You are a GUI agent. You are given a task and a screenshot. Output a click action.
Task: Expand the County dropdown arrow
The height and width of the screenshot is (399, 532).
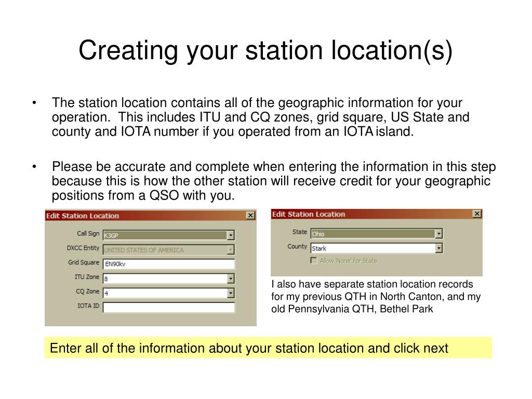tap(438, 248)
